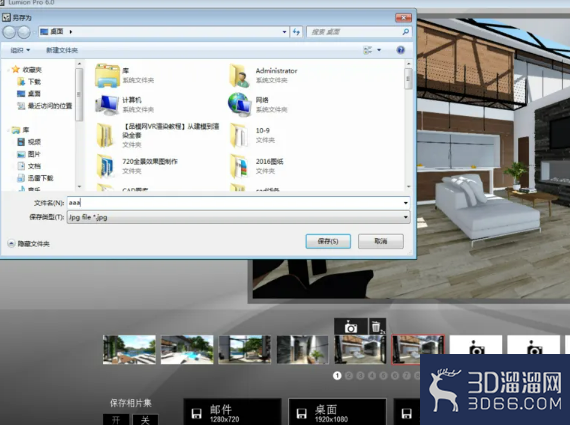Select 迅雷下载 in sidebar
Screen dimensions: 570x425
pos(35,178)
